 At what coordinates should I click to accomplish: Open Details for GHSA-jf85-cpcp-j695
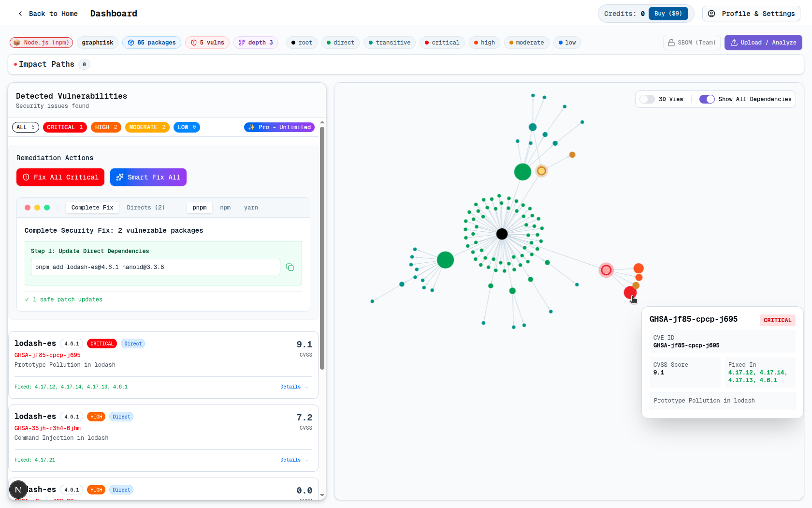tap(294, 387)
